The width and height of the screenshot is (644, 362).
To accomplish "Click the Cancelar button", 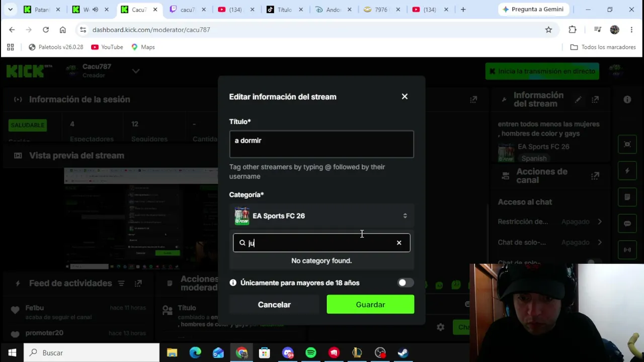I will coord(274,305).
